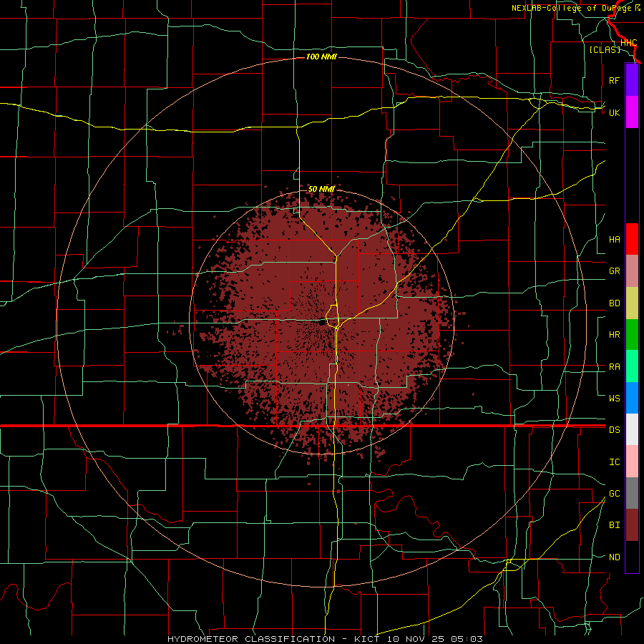The image size is (644, 644).
Task: Click the 'HR' legend label
Action: coord(614,335)
